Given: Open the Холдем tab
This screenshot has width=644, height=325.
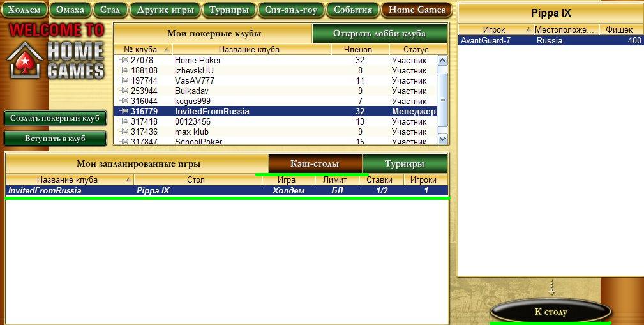Looking at the screenshot, I should [24, 10].
